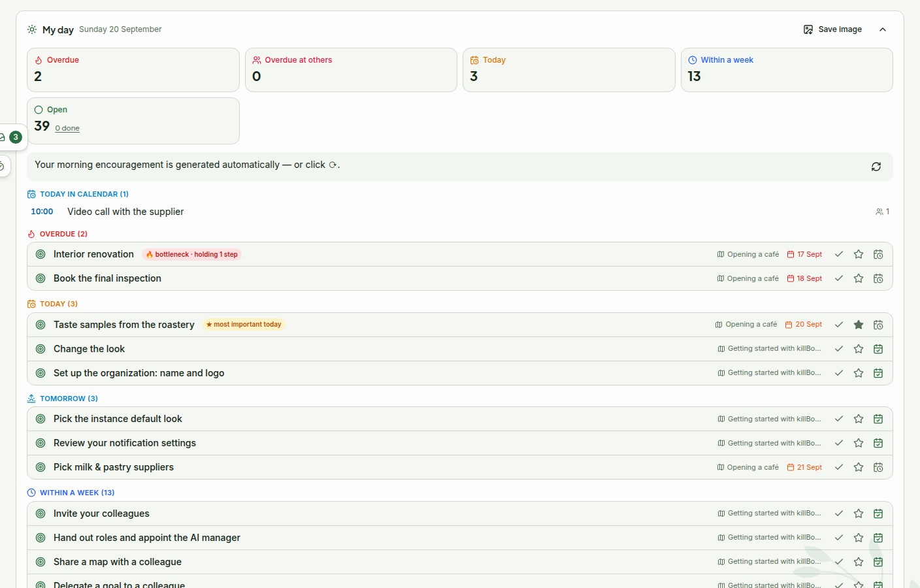Click the goal icon beside Pick milk & pastry suppliers
The image size is (920, 588).
coord(41,467)
